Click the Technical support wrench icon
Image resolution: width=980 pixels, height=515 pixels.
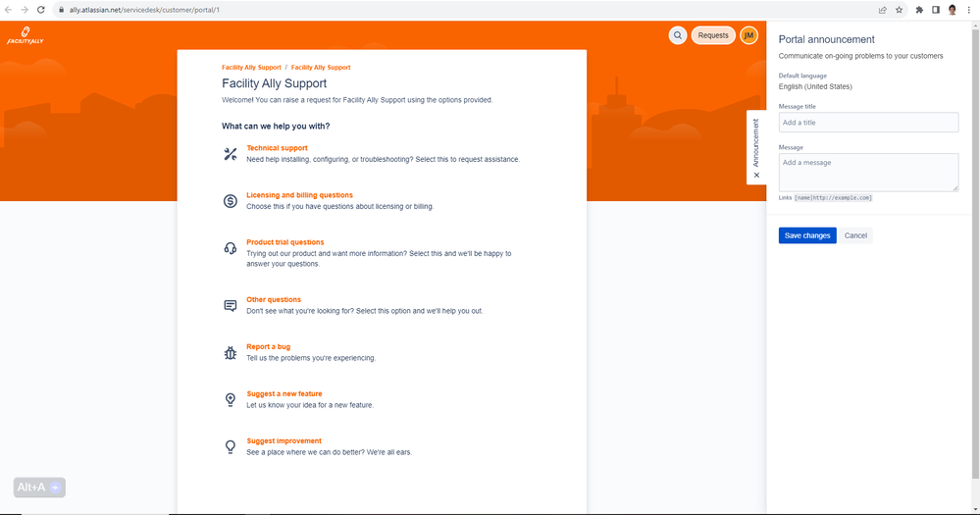230,154
